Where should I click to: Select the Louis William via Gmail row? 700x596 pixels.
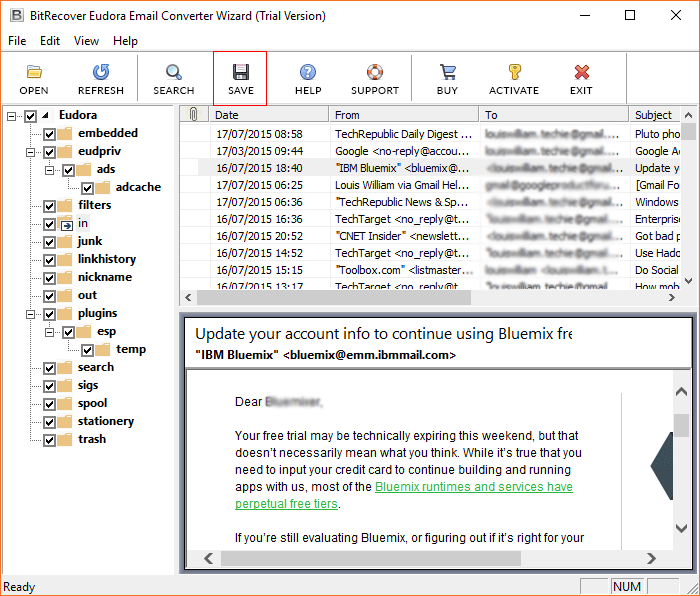(430, 185)
